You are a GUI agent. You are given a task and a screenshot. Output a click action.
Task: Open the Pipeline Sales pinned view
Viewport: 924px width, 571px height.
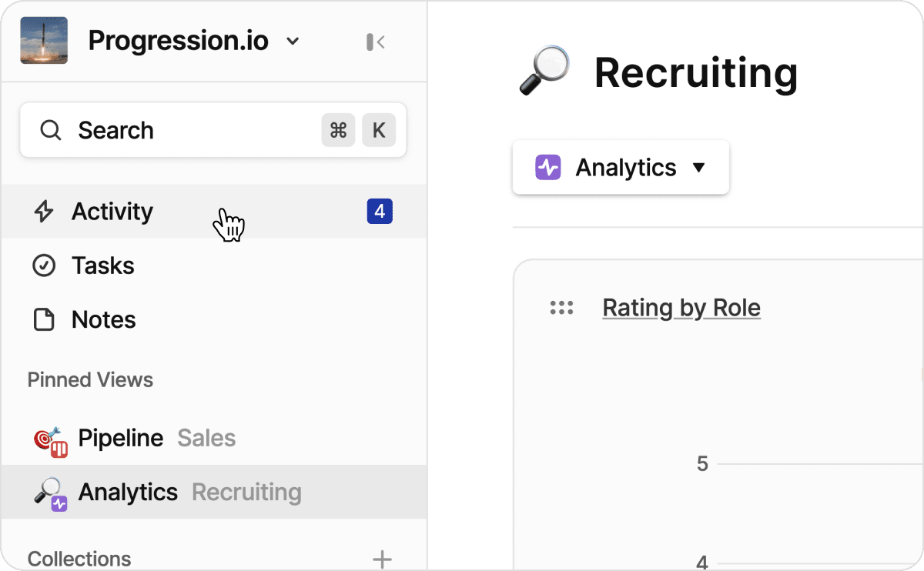pyautogui.click(x=213, y=438)
